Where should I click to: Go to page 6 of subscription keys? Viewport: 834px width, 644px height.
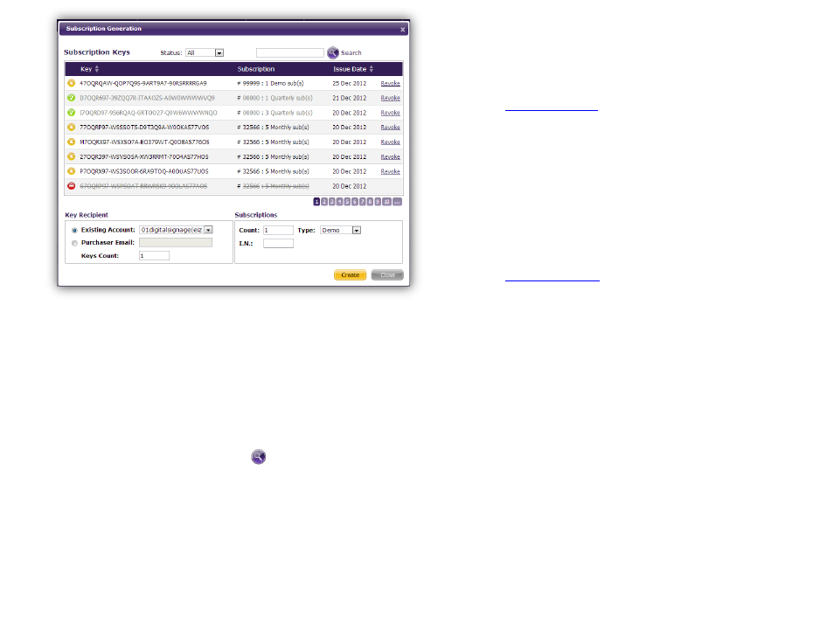(x=355, y=202)
